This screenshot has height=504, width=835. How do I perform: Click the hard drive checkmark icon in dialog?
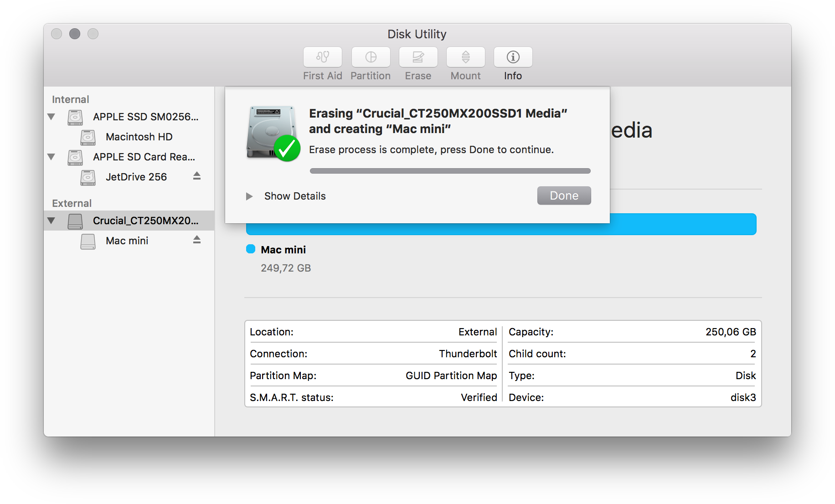[273, 134]
